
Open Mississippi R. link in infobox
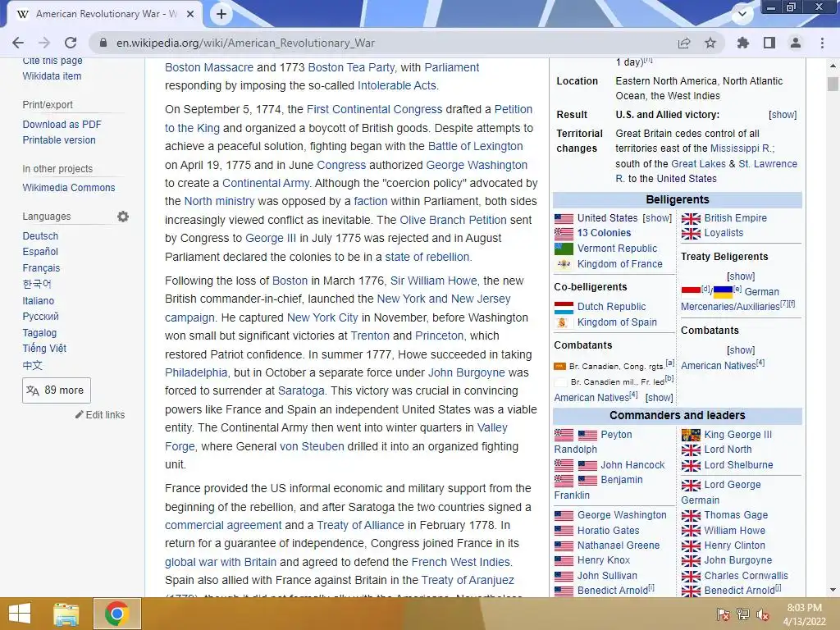click(742, 148)
